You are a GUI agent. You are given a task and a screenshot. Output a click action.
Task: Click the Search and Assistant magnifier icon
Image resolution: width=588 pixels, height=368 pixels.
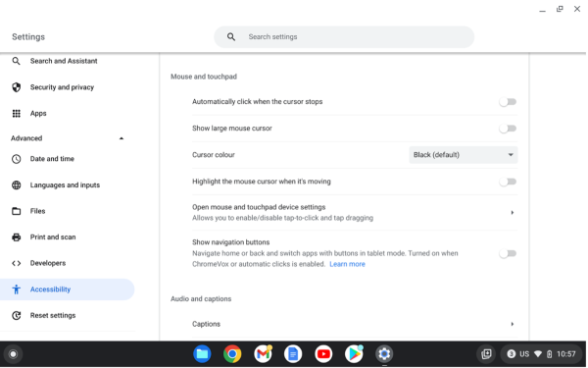[16, 61]
